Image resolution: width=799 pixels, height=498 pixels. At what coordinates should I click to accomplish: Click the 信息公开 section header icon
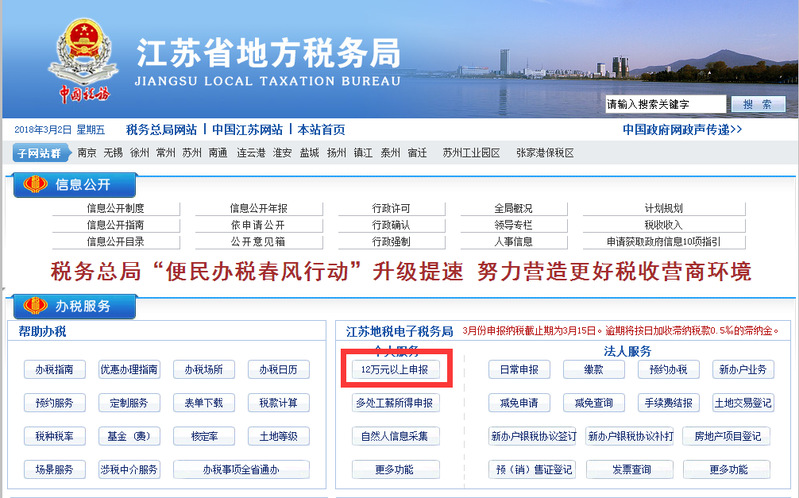(35, 184)
